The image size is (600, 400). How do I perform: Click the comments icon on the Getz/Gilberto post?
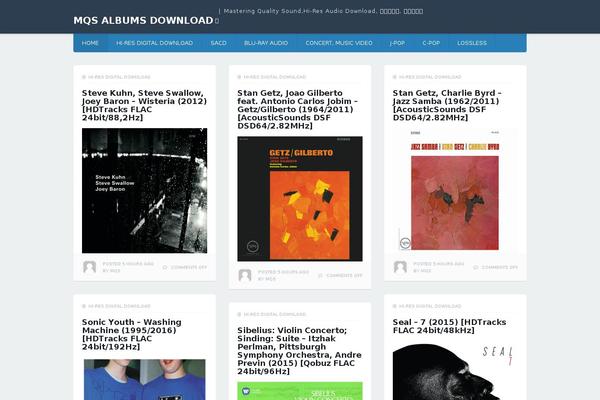pyautogui.click(x=320, y=276)
